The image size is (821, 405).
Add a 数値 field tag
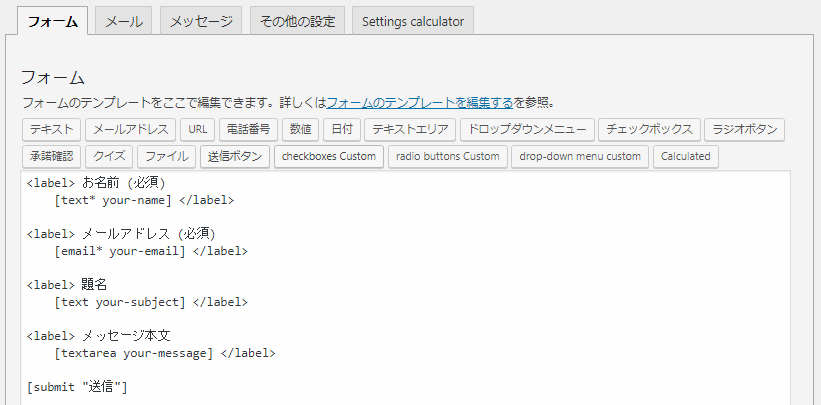click(x=301, y=129)
